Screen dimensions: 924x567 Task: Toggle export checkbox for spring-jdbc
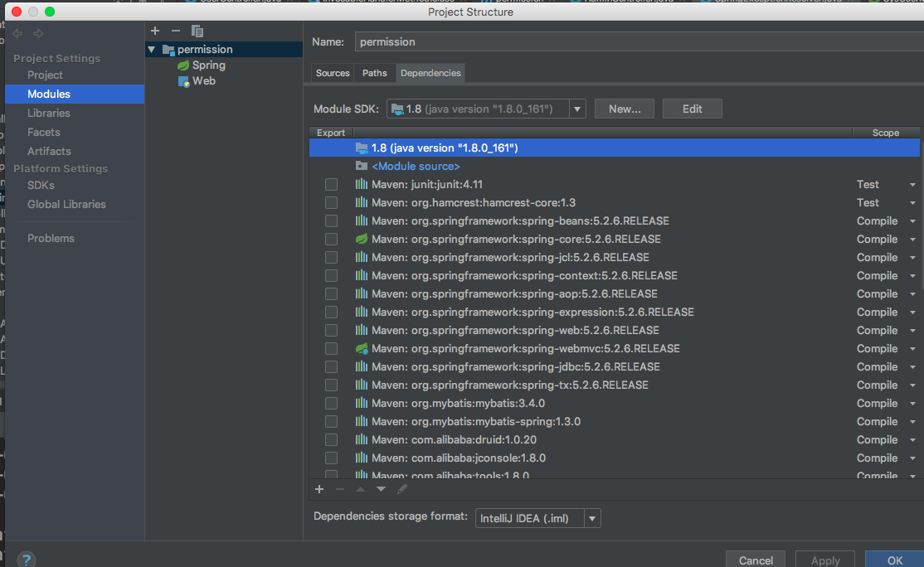click(331, 367)
